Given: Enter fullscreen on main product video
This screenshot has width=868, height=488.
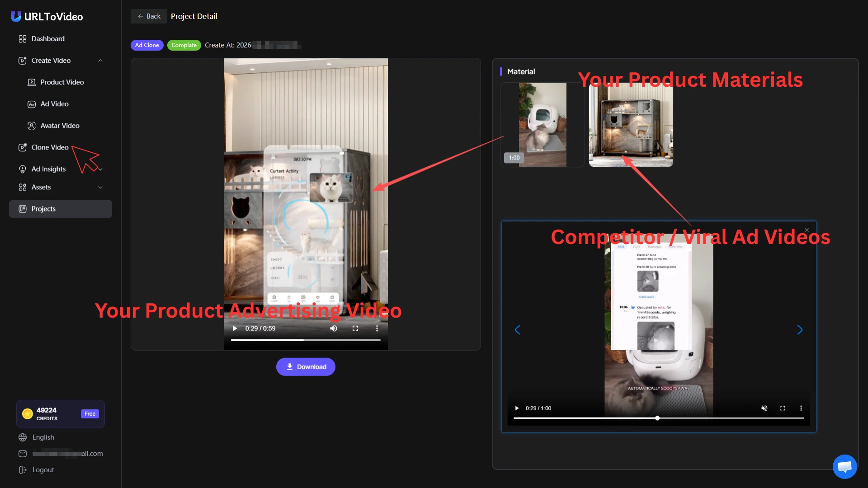Looking at the screenshot, I should [355, 328].
